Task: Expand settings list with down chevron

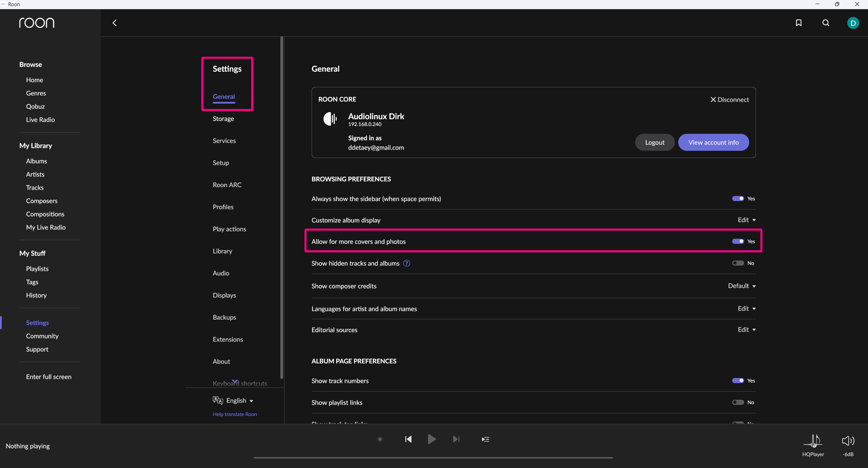Action: (235, 381)
